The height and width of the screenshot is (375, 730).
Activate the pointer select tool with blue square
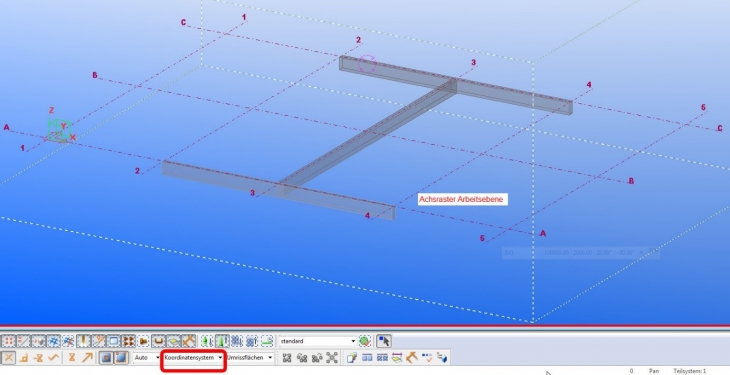tap(383, 341)
